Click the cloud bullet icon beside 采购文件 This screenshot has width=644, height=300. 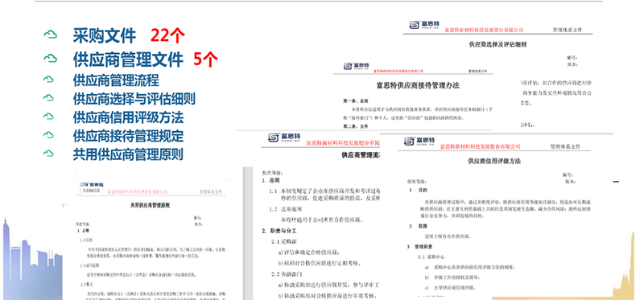50,35
